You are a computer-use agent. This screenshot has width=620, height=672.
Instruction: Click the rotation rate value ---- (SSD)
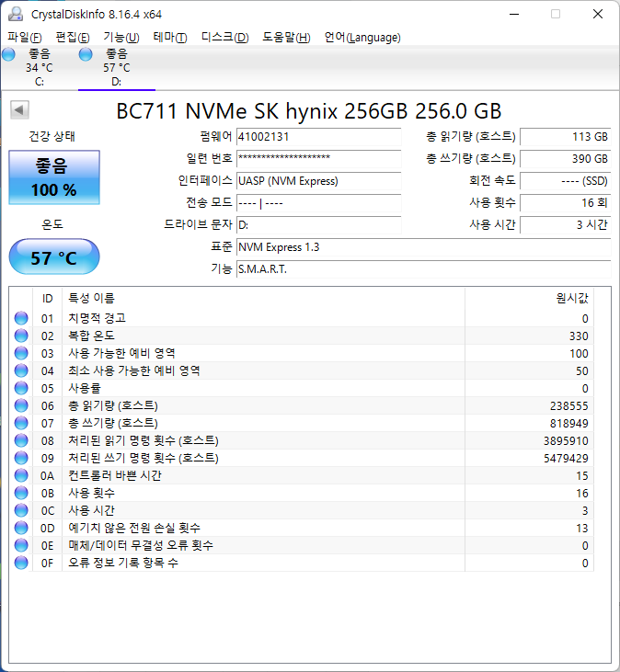click(566, 181)
